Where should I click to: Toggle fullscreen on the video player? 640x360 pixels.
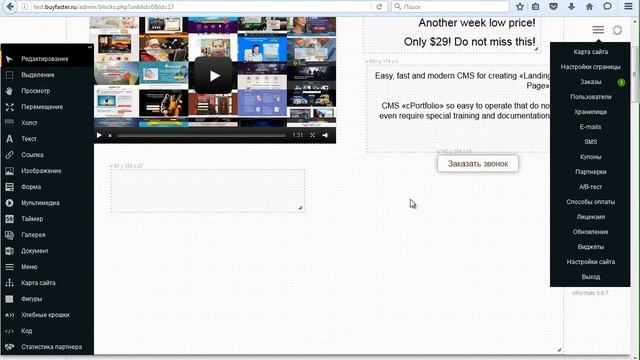click(x=312, y=135)
